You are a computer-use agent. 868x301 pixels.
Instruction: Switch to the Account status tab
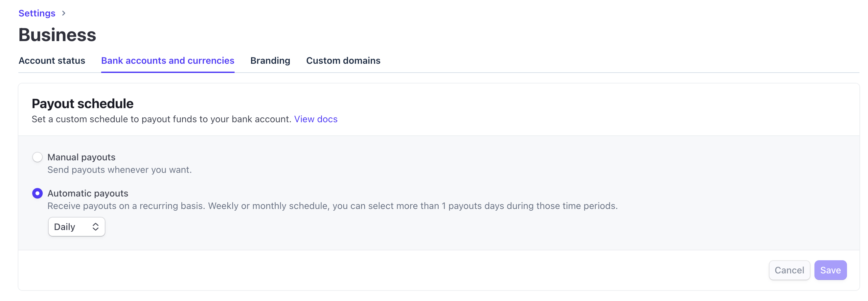coord(52,61)
